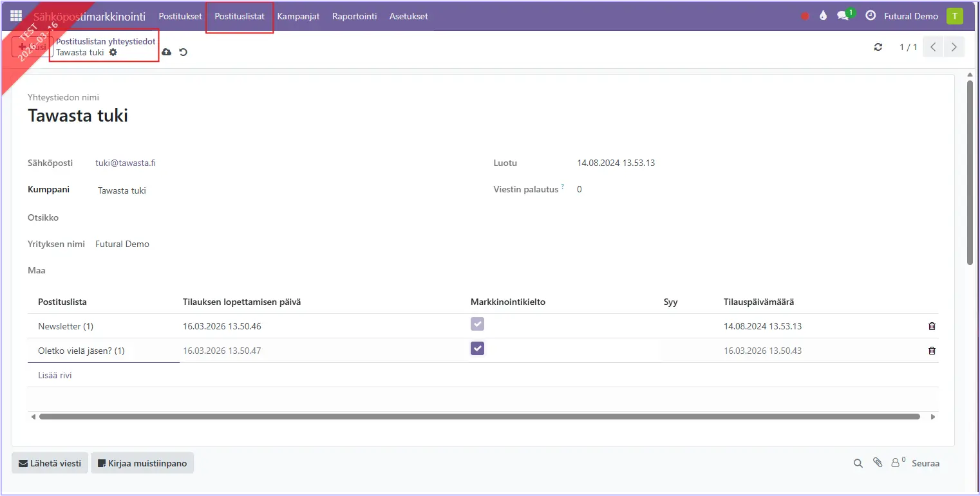Click the Lähetä viesti button
Screen dimensions: 980x496
click(x=50, y=463)
